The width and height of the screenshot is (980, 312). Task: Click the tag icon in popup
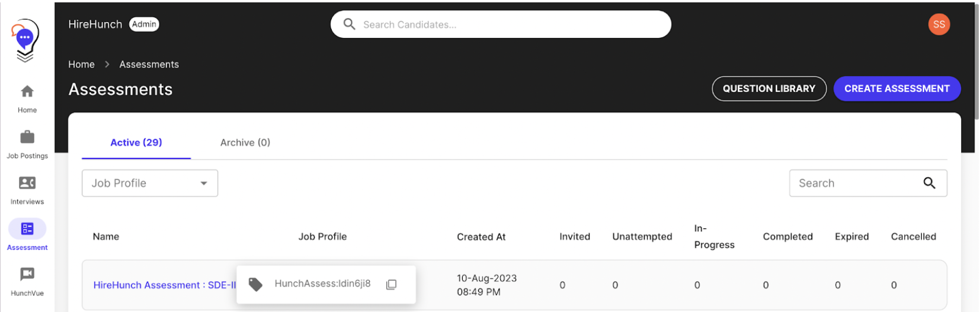point(255,285)
